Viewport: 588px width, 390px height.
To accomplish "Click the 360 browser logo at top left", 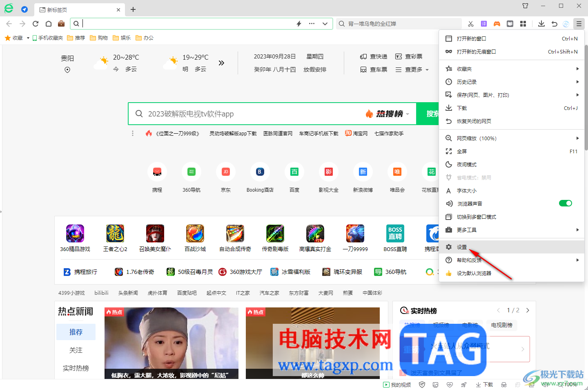I will [x=9, y=9].
